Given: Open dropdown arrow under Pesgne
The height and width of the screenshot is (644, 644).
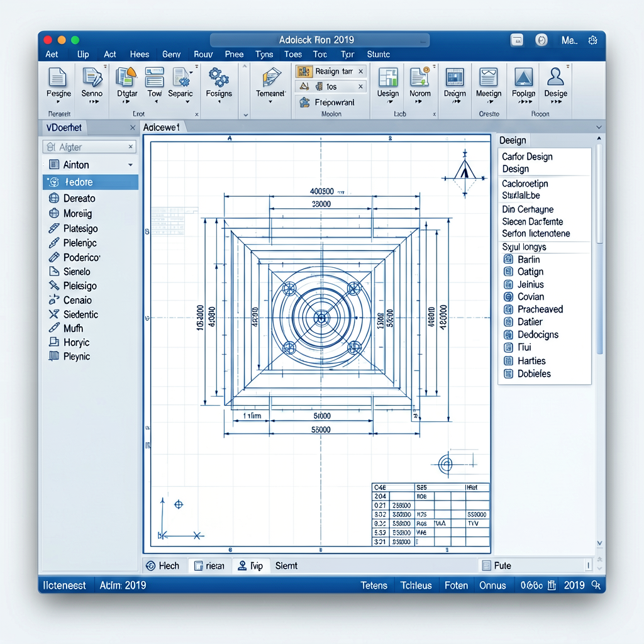Looking at the screenshot, I should point(58,102).
